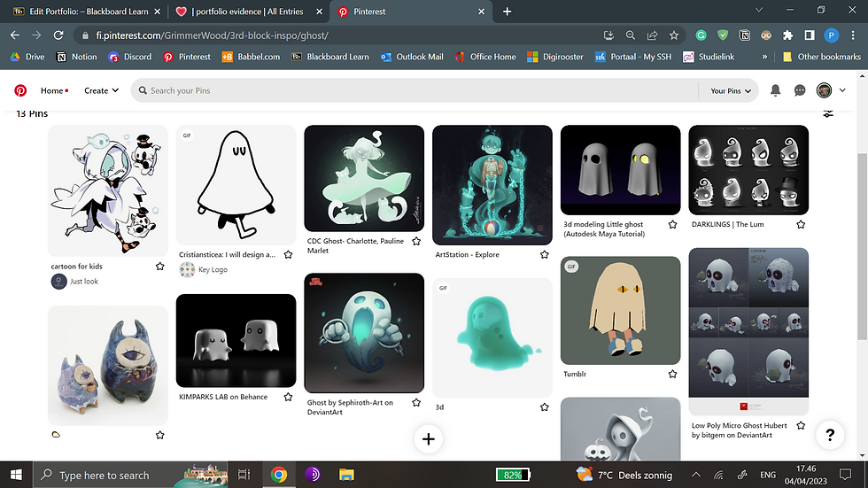The width and height of the screenshot is (868, 488).
Task: Open the Outlook Mail bookmark
Action: (412, 57)
